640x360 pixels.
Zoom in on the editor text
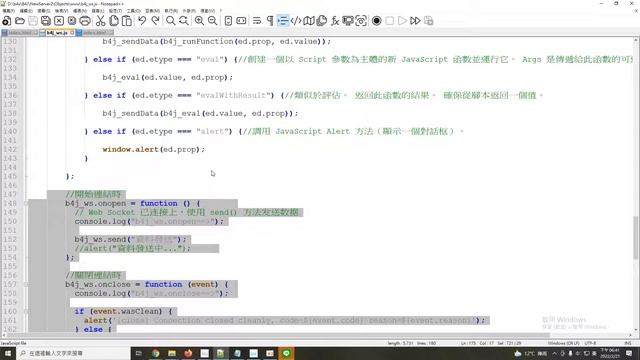tap(199, 21)
